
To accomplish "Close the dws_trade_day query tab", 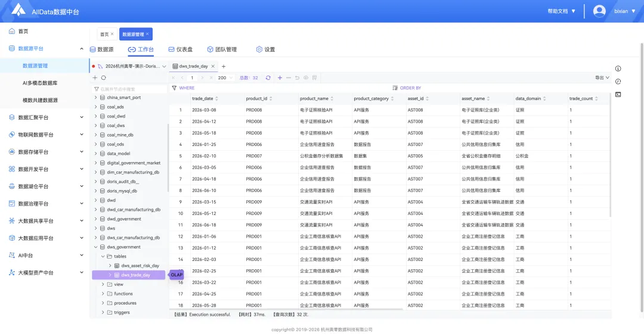I will [213, 67].
